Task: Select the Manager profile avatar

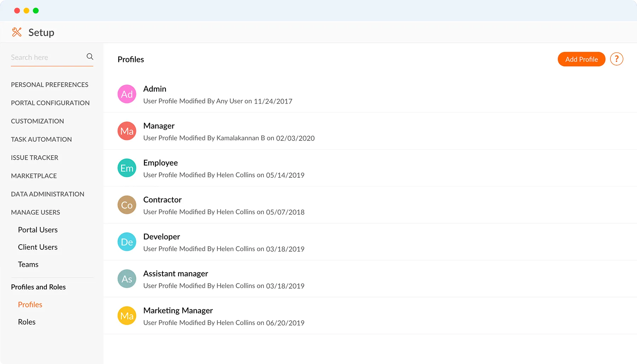Action: point(126,131)
